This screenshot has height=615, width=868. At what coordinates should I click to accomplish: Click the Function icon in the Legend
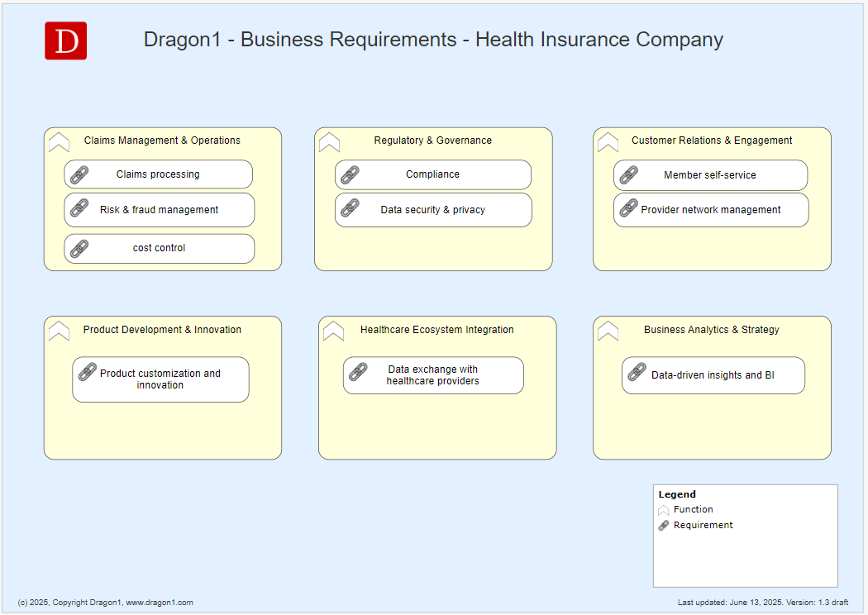[663, 510]
